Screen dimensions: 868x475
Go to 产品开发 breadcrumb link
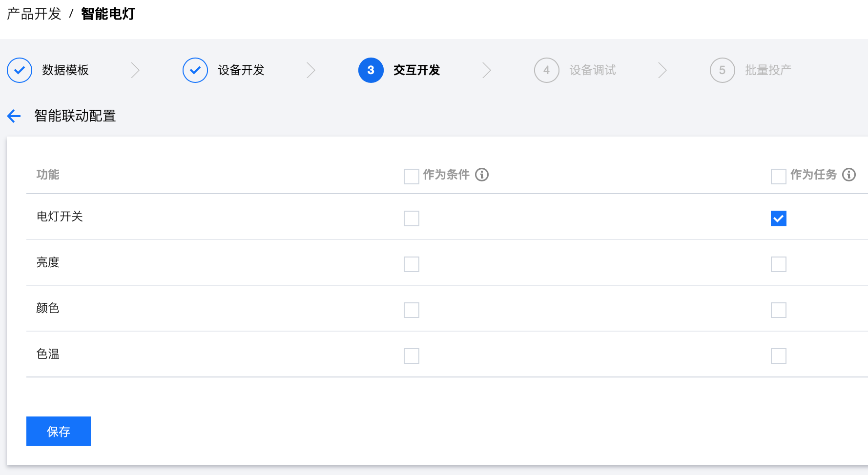(x=34, y=14)
